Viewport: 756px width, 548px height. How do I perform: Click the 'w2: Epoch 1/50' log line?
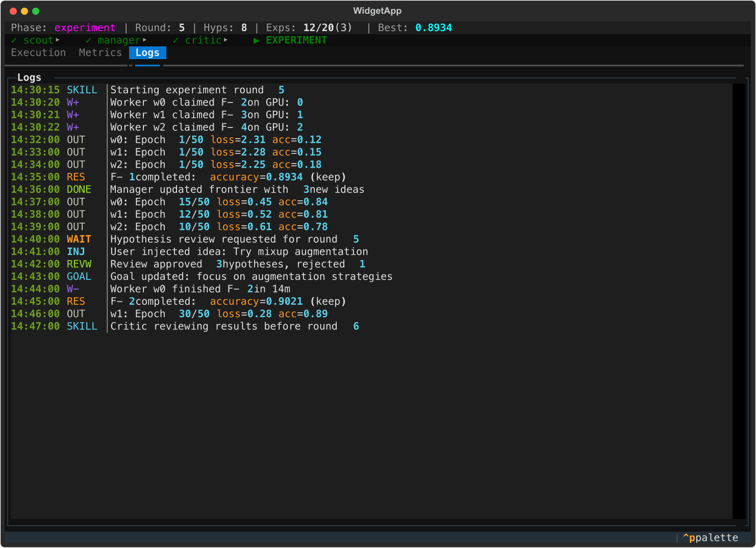click(x=371, y=165)
